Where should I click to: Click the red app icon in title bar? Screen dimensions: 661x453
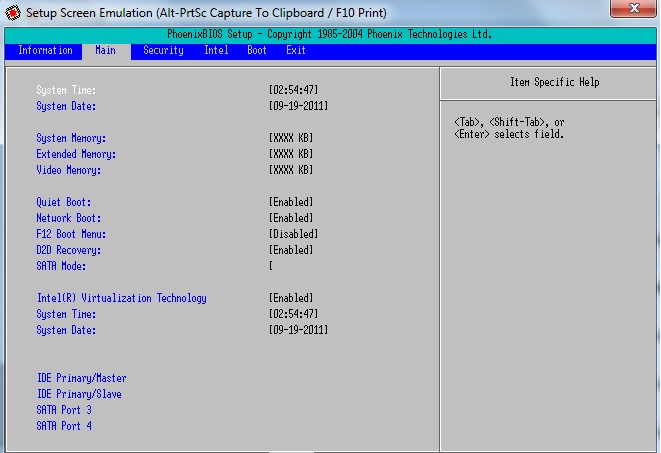pyautogui.click(x=13, y=13)
